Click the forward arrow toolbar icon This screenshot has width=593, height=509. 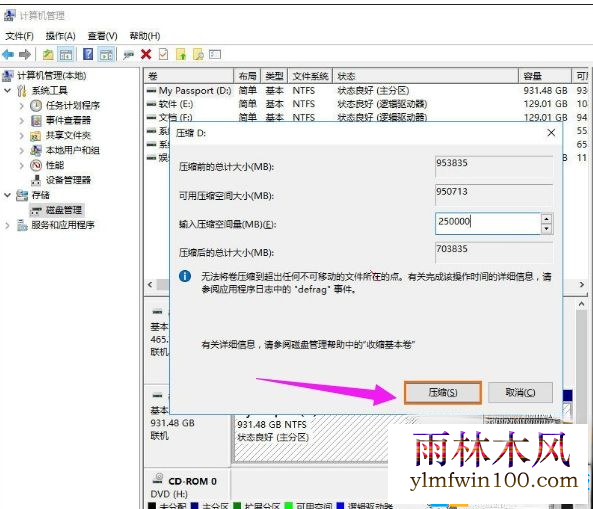click(x=25, y=55)
